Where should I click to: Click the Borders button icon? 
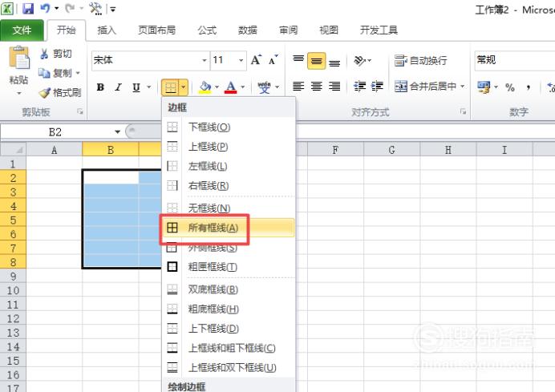click(x=171, y=87)
